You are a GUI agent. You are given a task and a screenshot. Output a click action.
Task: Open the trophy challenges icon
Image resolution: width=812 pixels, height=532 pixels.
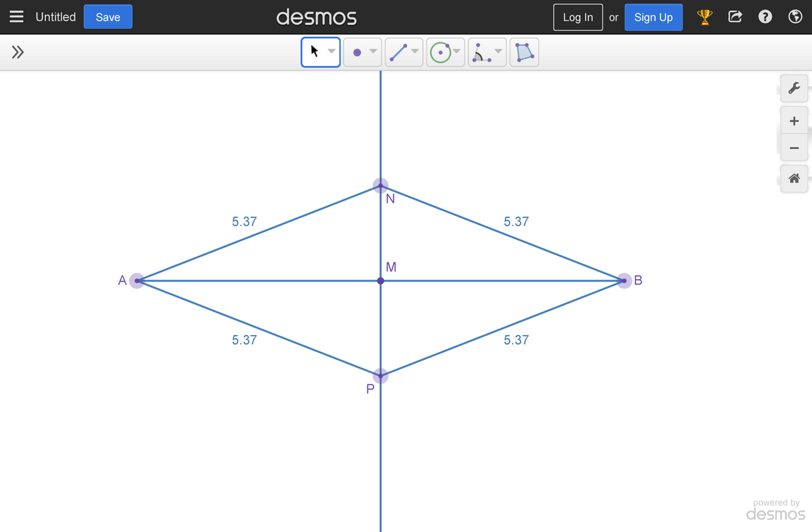point(704,16)
